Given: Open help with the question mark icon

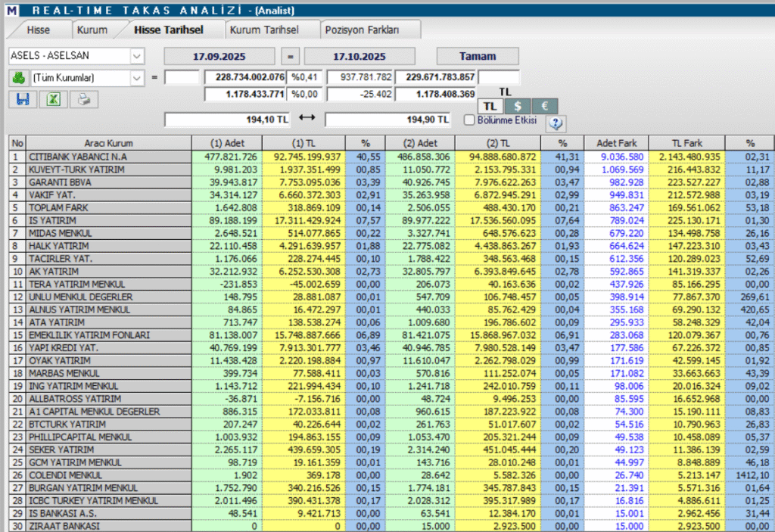Looking at the screenshot, I should click(x=556, y=123).
